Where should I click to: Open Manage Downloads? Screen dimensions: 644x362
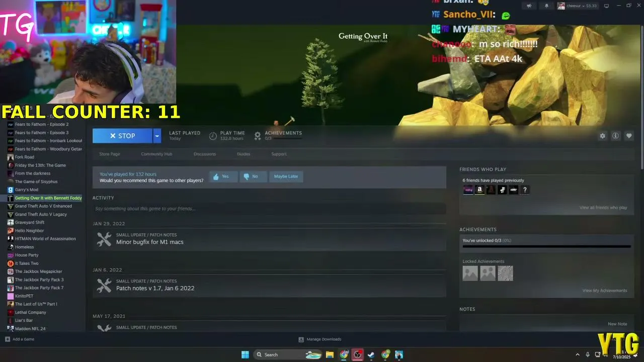pyautogui.click(x=320, y=339)
